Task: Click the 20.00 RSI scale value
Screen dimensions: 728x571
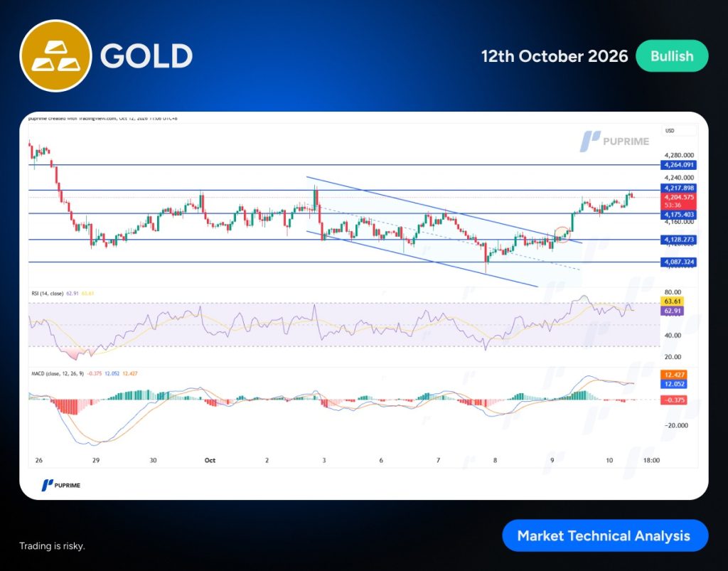Action: tap(673, 357)
